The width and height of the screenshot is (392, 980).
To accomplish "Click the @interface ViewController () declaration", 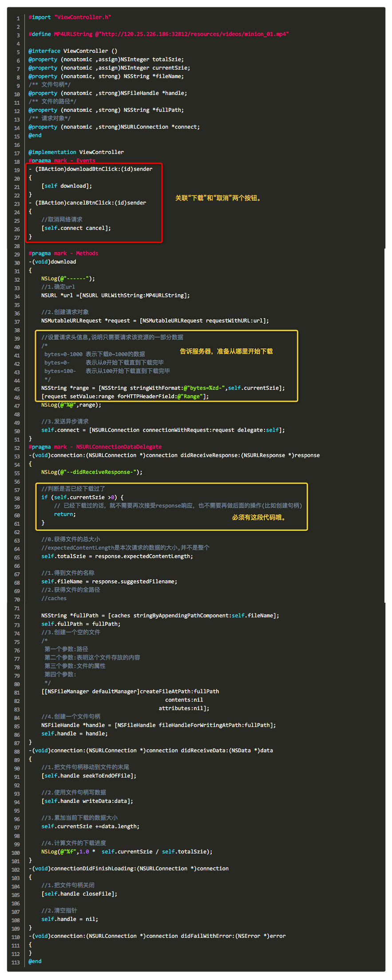I will (73, 51).
